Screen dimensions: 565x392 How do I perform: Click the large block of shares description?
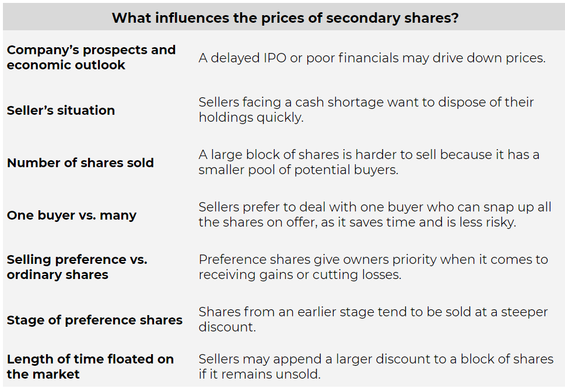(369, 162)
